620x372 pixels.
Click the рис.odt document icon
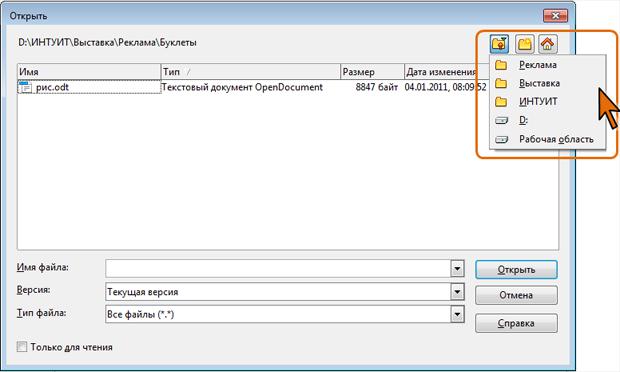click(x=25, y=87)
